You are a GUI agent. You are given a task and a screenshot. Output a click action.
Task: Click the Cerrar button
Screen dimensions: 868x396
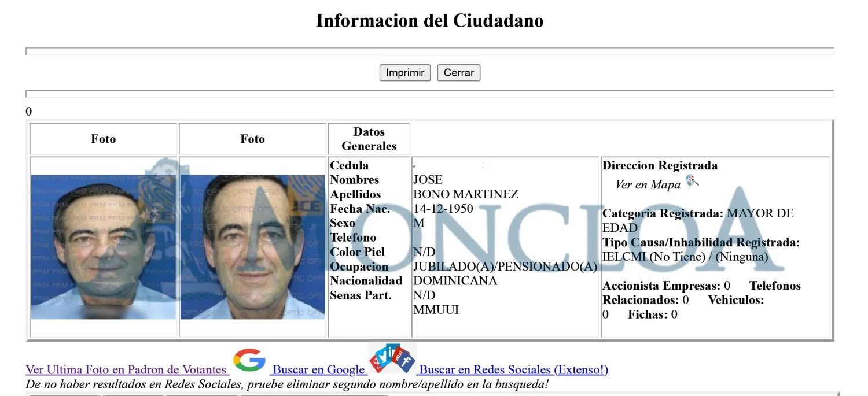[459, 73]
